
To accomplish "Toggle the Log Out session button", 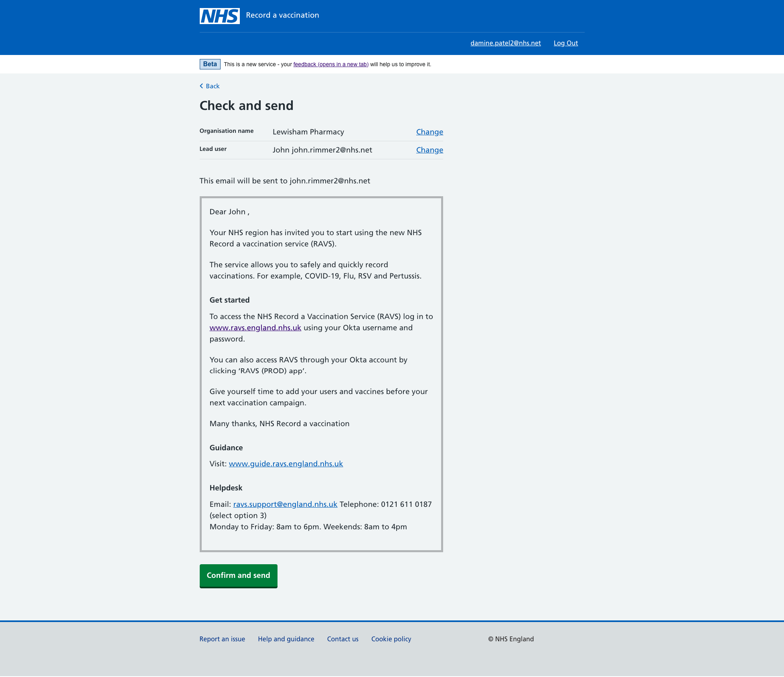I will click(565, 43).
